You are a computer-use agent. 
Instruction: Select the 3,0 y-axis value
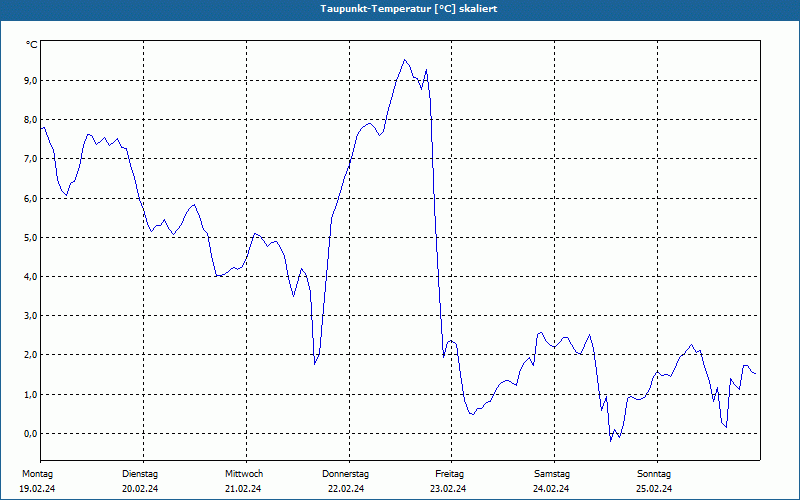coord(30,316)
